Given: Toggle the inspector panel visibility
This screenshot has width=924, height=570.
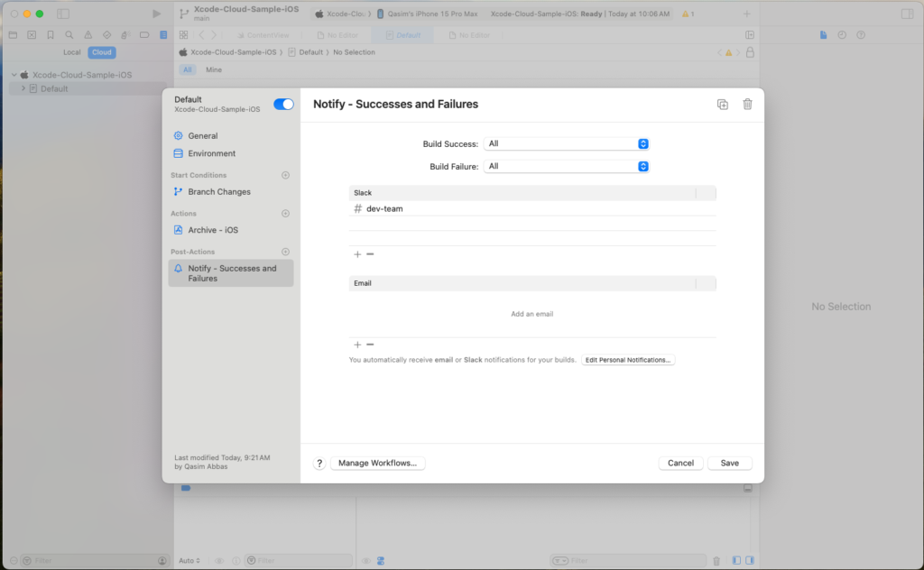Looking at the screenshot, I should point(908,14).
